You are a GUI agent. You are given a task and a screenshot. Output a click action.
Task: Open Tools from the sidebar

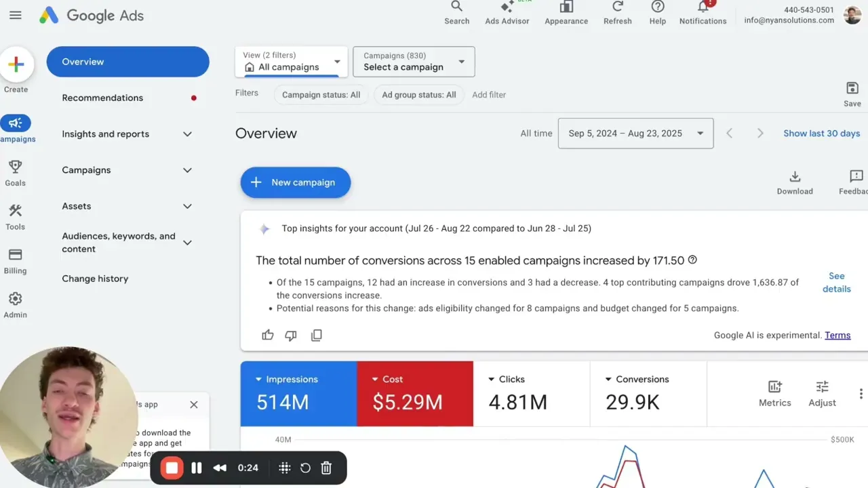[15, 217]
